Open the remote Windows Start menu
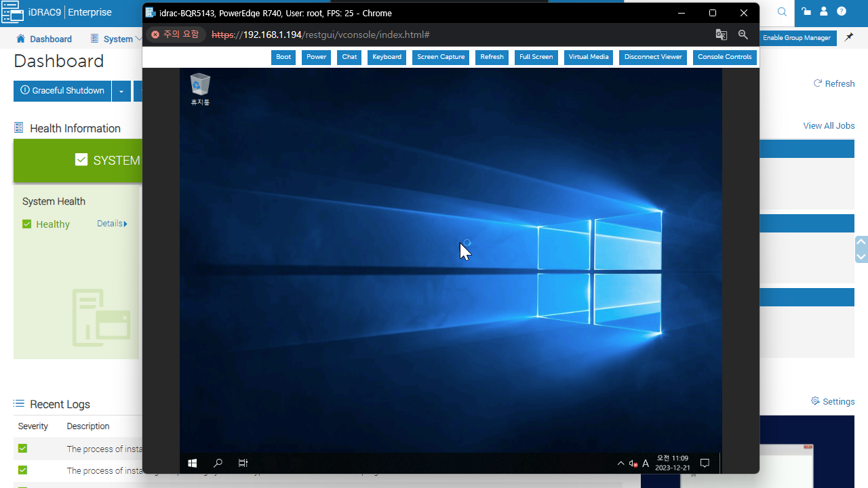The width and height of the screenshot is (868, 488). point(193,464)
